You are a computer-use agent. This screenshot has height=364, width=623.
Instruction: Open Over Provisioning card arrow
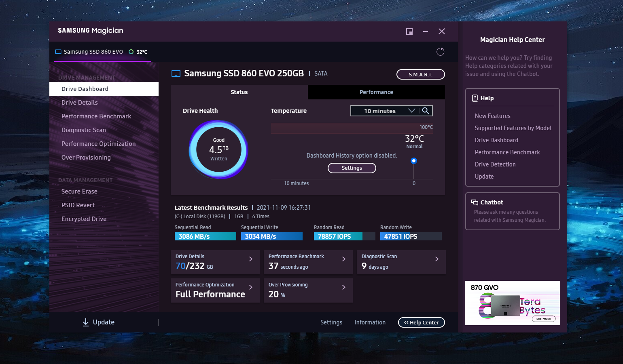pyautogui.click(x=344, y=287)
